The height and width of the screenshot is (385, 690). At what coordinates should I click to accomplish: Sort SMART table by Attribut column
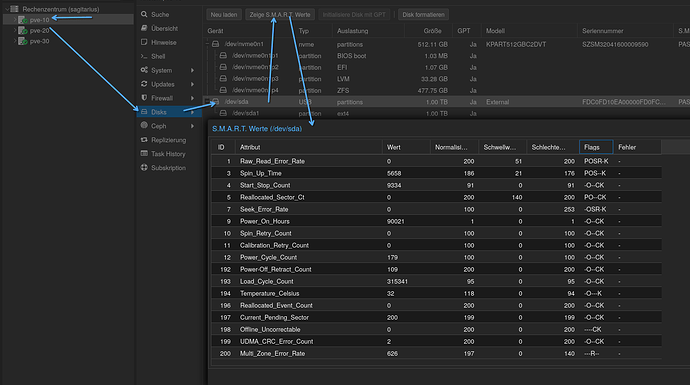[x=308, y=147]
